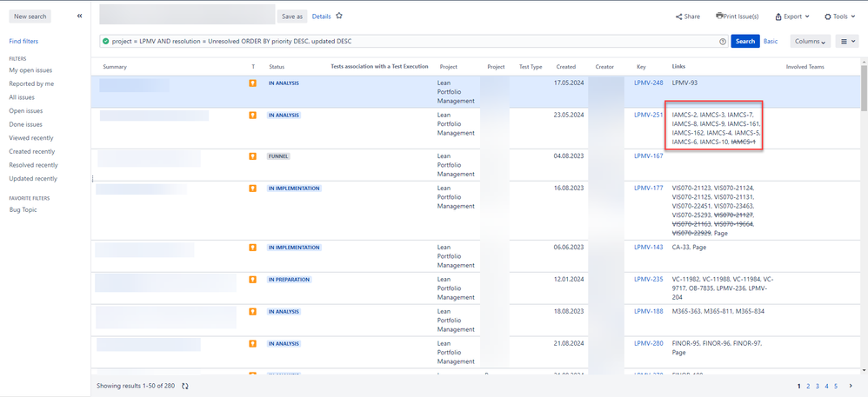Go to results page 2
Viewport: 868px width, 397px height.
tap(808, 386)
